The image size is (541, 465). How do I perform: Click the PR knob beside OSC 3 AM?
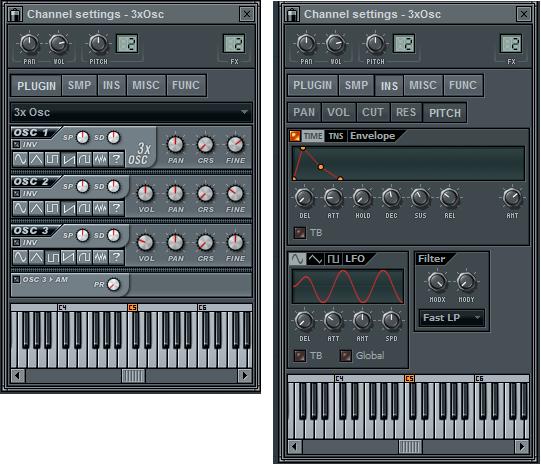pos(113,285)
